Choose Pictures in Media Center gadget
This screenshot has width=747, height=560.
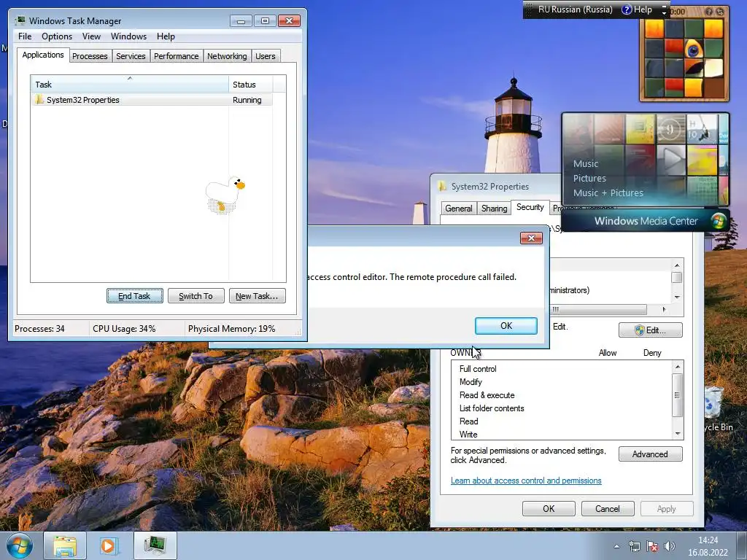[x=589, y=178]
